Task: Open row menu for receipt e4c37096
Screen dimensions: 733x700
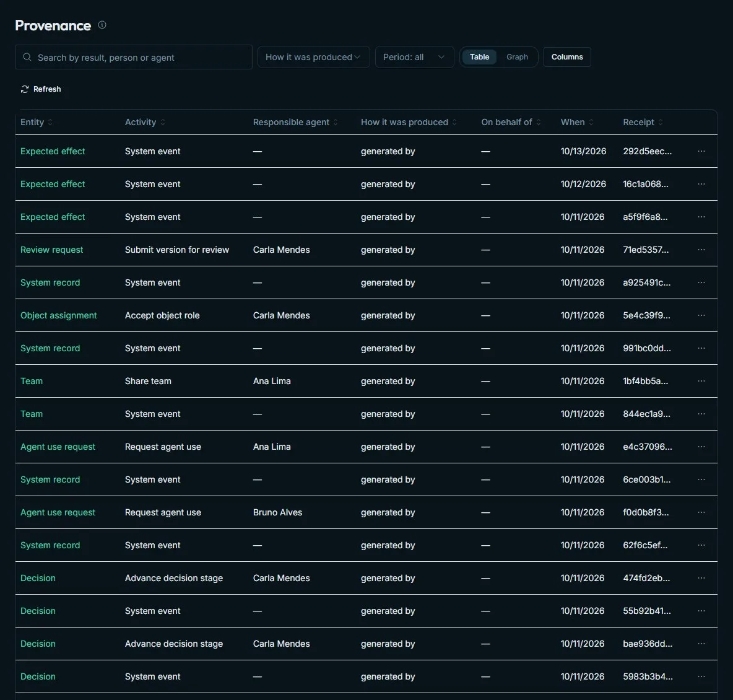Action: pyautogui.click(x=701, y=447)
